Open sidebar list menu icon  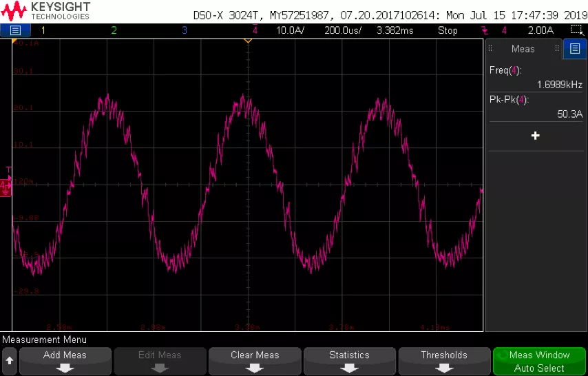574,48
